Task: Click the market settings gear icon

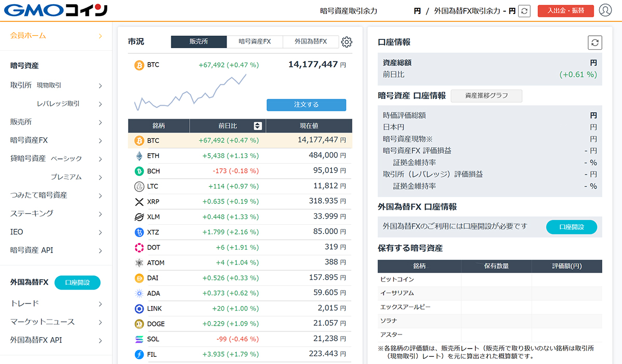Action: coord(347,42)
